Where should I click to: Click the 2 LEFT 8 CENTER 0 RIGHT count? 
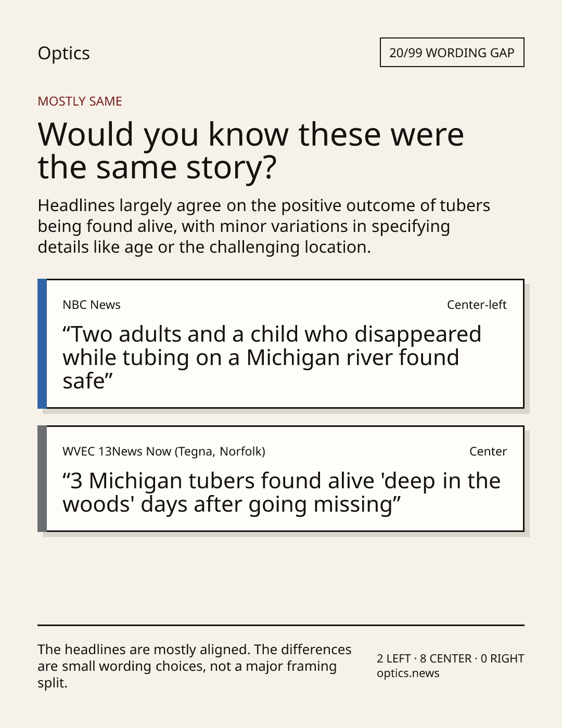tap(450, 658)
